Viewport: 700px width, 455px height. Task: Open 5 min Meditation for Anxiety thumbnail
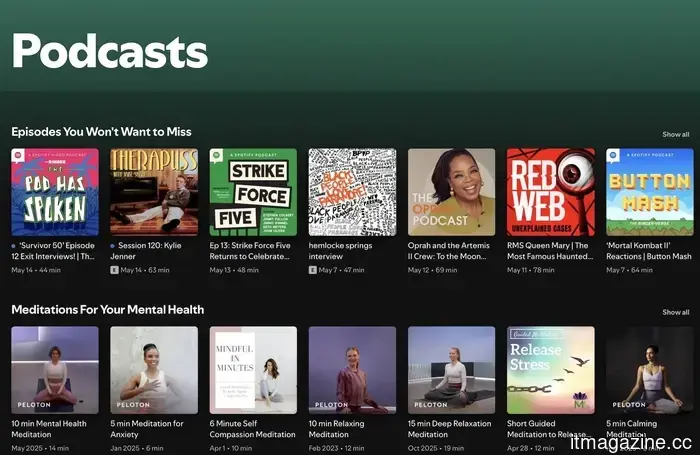[x=154, y=370]
